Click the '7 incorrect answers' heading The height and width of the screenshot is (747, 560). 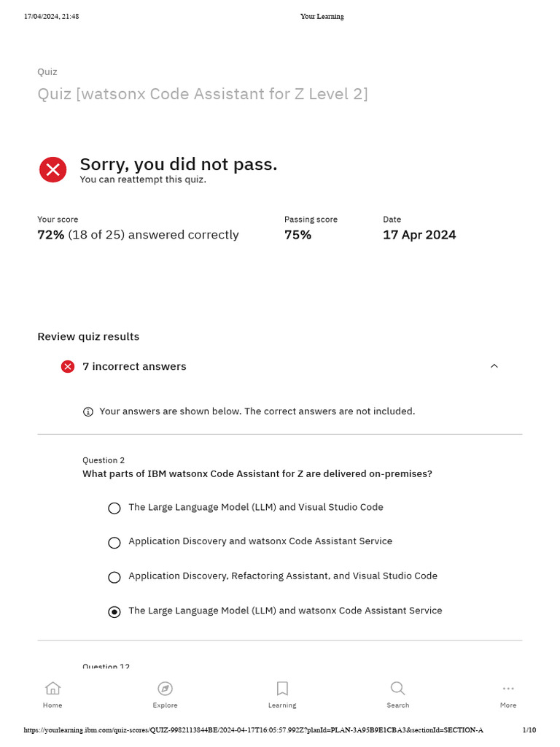pyautogui.click(x=134, y=366)
